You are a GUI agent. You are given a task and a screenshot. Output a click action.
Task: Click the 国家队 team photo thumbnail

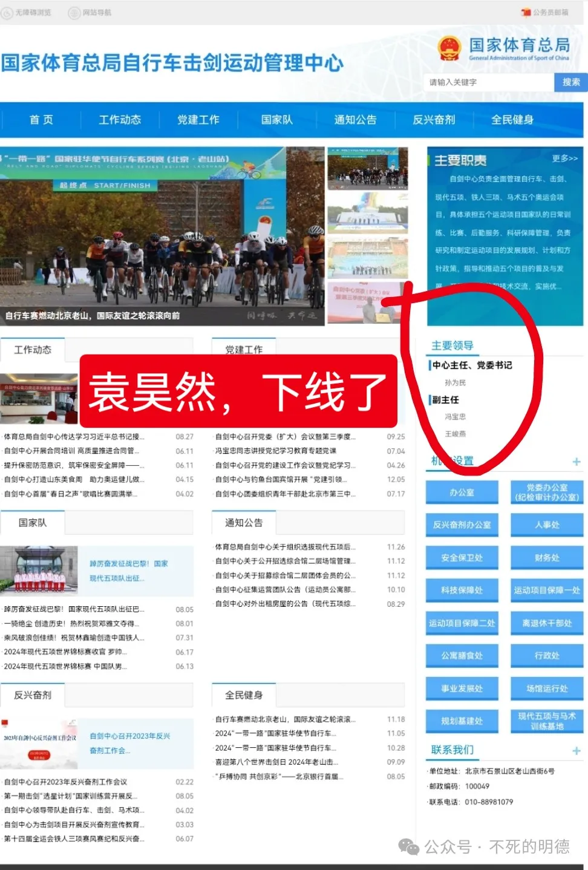pyautogui.click(x=39, y=569)
